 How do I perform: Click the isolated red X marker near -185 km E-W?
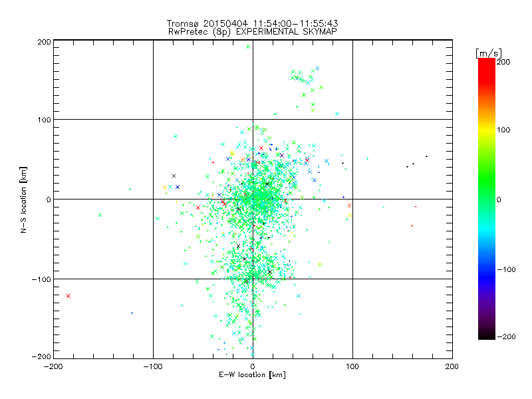68,296
